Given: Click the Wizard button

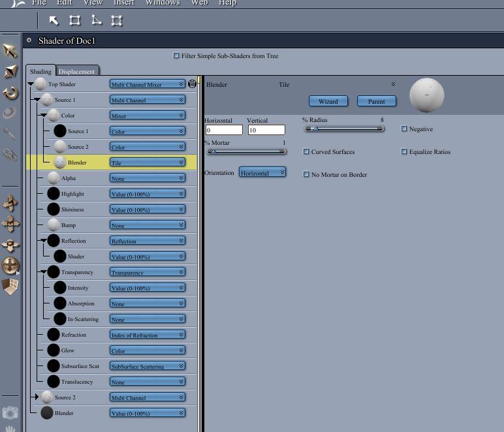Looking at the screenshot, I should click(x=328, y=101).
